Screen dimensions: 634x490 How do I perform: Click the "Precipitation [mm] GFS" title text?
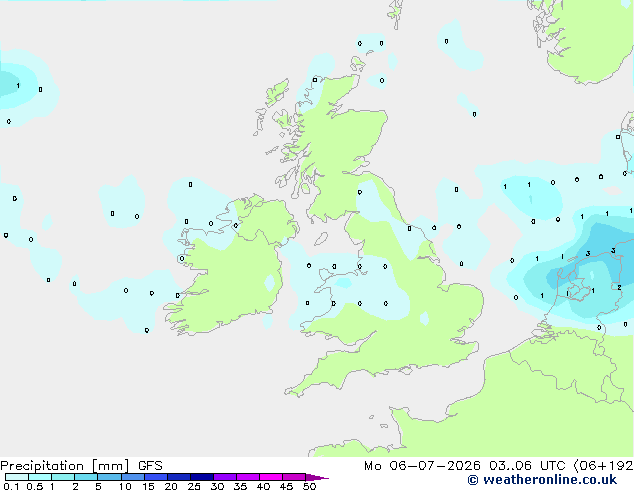point(81,466)
